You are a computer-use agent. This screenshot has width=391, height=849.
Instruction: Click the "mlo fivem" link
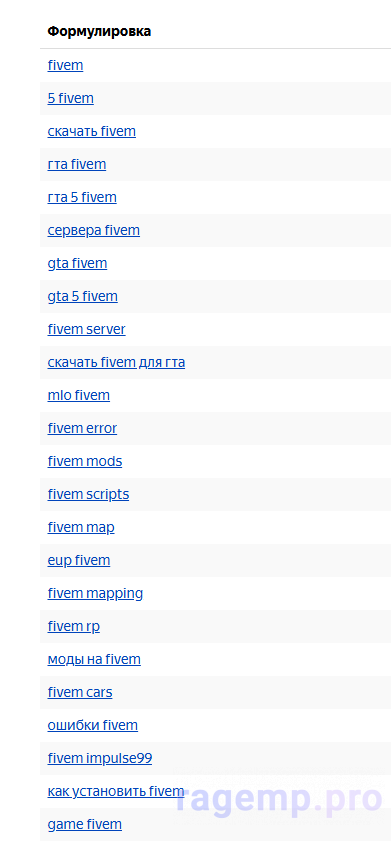(x=79, y=396)
